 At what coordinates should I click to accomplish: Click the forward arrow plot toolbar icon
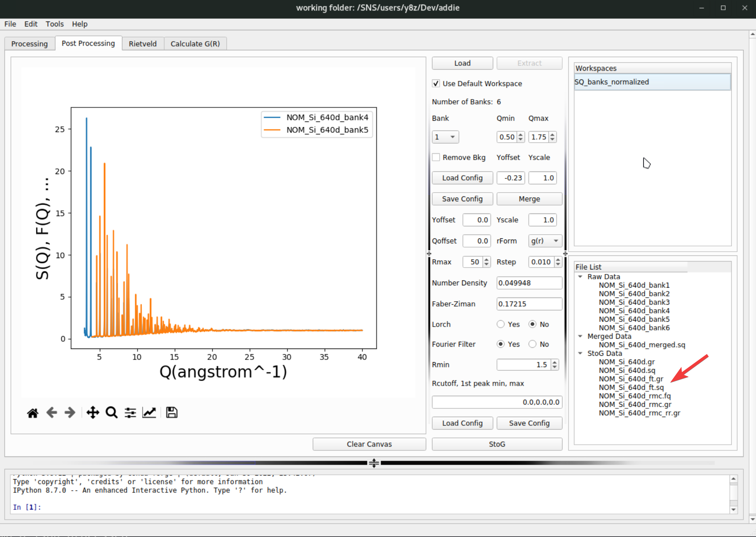click(x=70, y=412)
